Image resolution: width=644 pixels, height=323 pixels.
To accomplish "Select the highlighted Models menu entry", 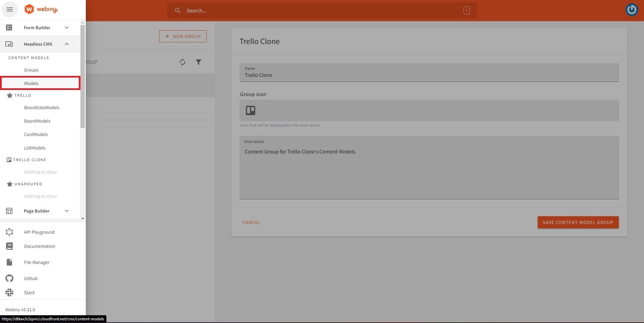I will (31, 83).
